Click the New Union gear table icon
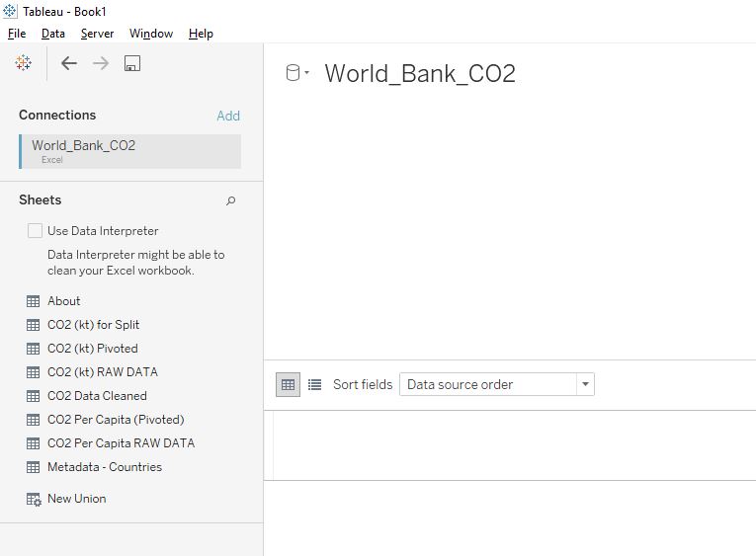Screen dimensions: 756x556 tap(34, 499)
